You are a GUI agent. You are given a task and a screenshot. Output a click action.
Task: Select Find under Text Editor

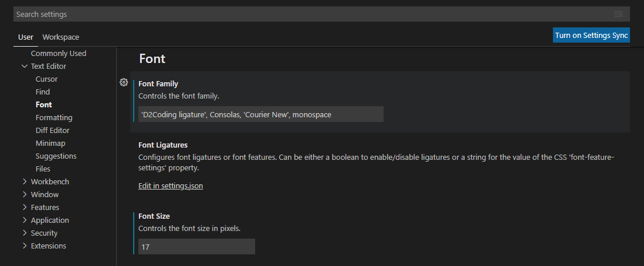point(43,92)
